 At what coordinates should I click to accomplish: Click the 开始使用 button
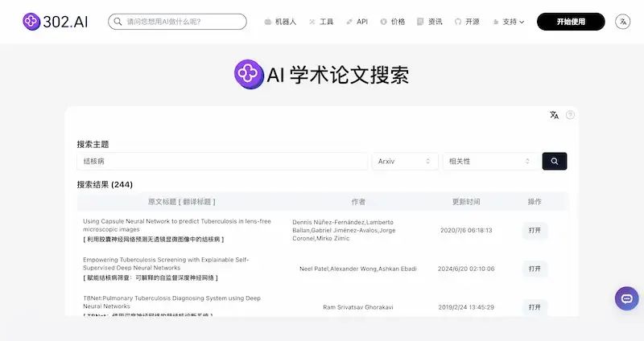tap(571, 22)
